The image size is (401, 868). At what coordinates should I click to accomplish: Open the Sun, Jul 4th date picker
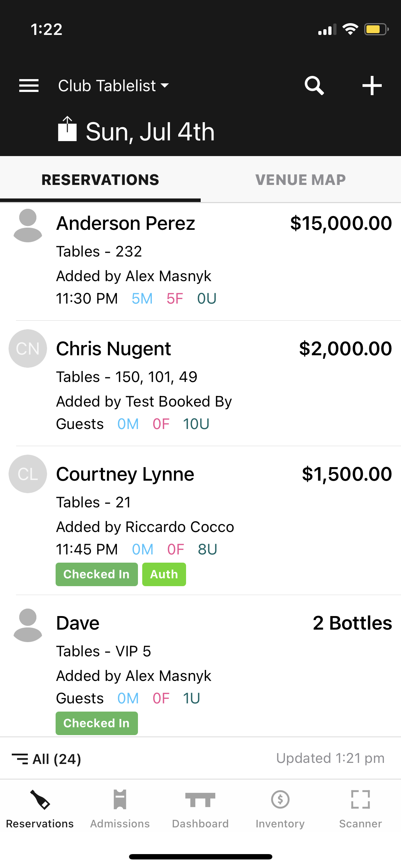[x=150, y=132]
